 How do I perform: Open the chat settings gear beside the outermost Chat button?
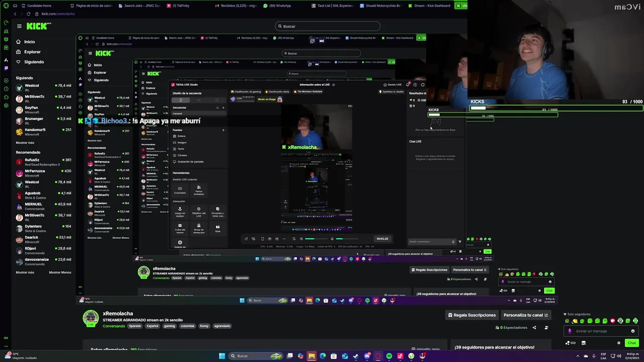[x=619, y=343]
